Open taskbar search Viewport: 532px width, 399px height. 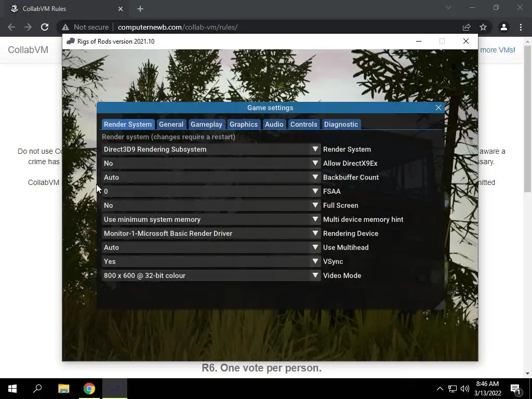coord(37,389)
